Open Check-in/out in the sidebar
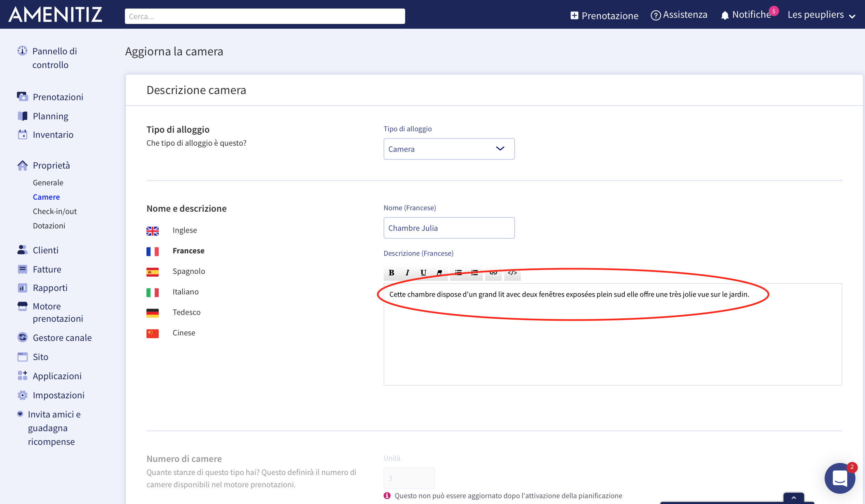This screenshot has width=865, height=504. coord(55,211)
